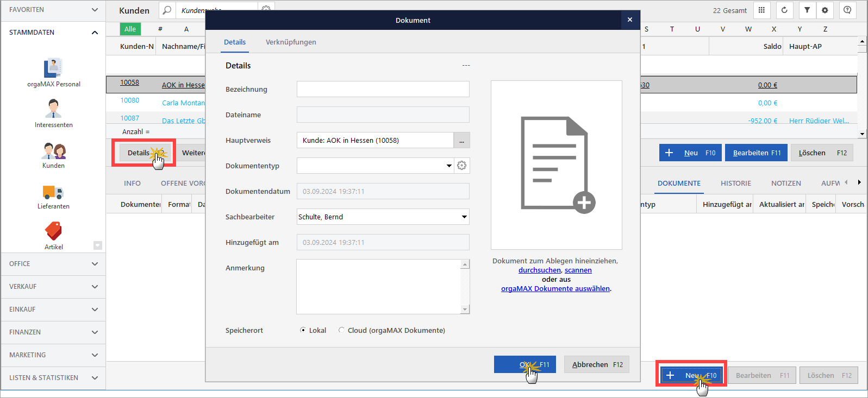
Task: Filter customers by letter A
Action: [186, 29]
